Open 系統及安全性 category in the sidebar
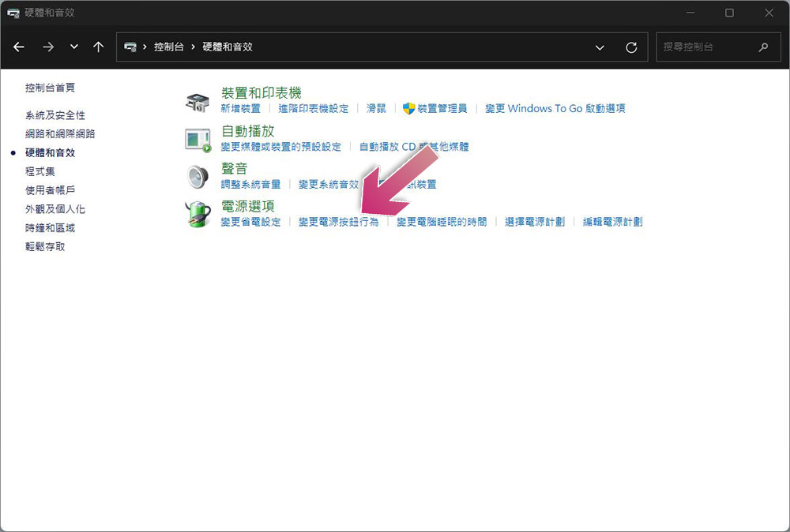This screenshot has width=790, height=532. (55, 115)
